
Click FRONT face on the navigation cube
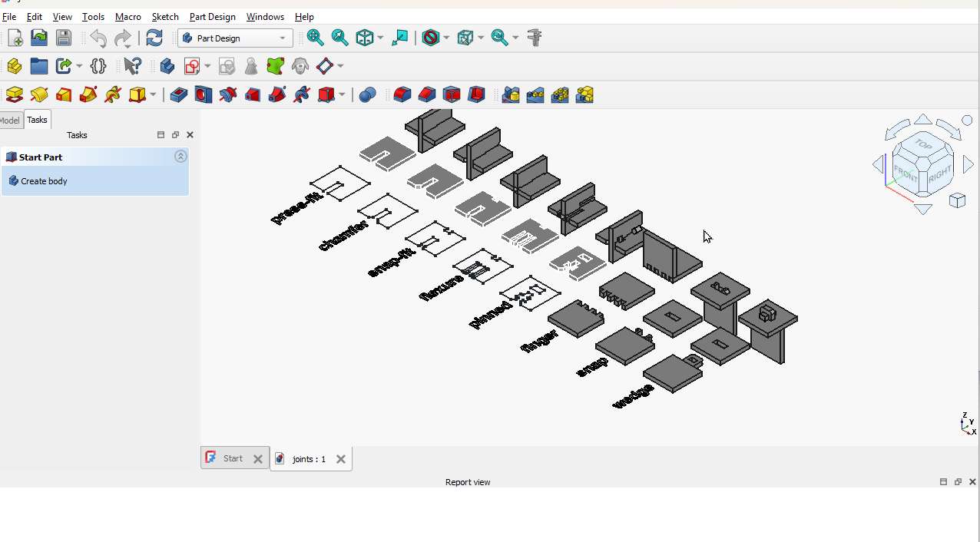(908, 174)
